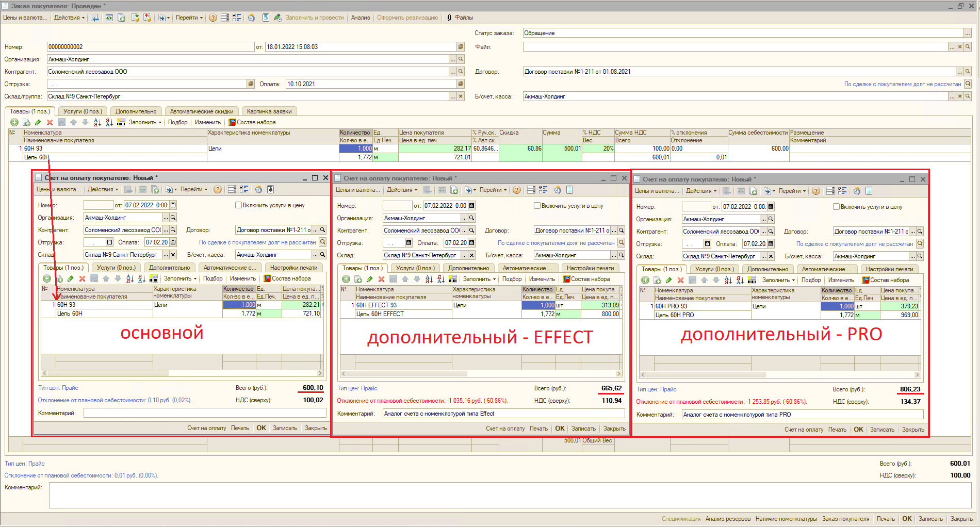
Task: Click the large Комментарий text area of the main order
Action: pos(510,496)
